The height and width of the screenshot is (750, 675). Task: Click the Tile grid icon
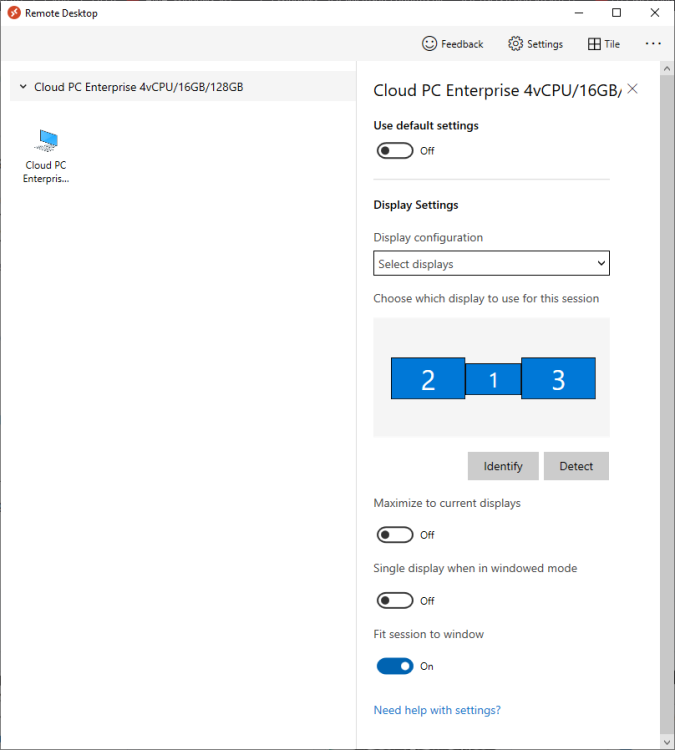(594, 44)
